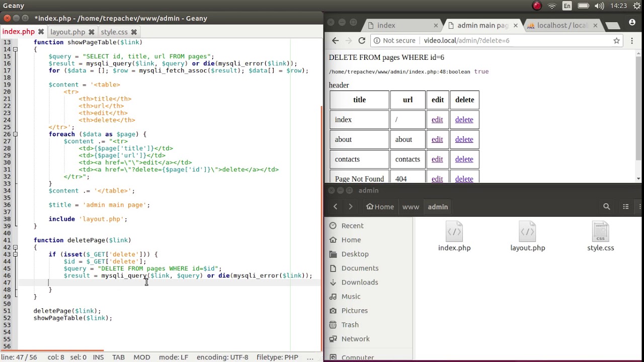
Task: Click the www breadcrumb in file manager
Action: pos(411,207)
